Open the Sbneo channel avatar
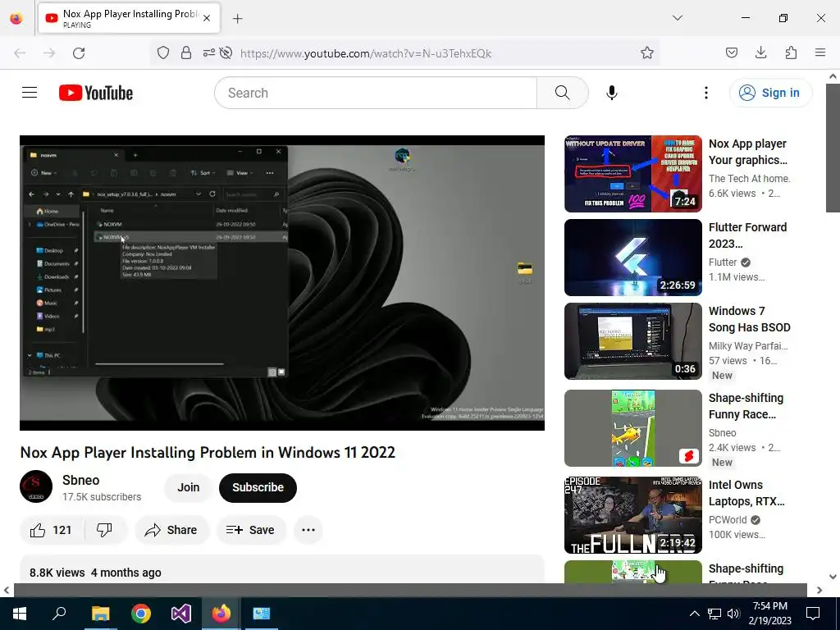840x630 pixels. pos(36,486)
